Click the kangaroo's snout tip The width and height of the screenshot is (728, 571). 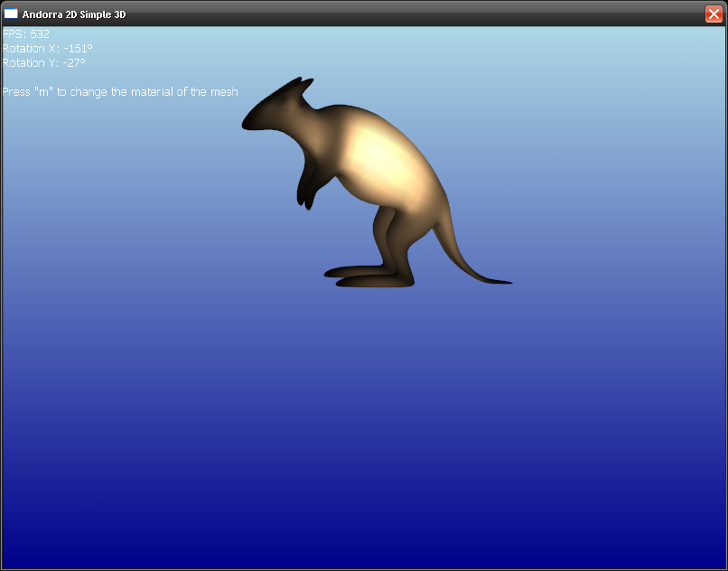[247, 124]
